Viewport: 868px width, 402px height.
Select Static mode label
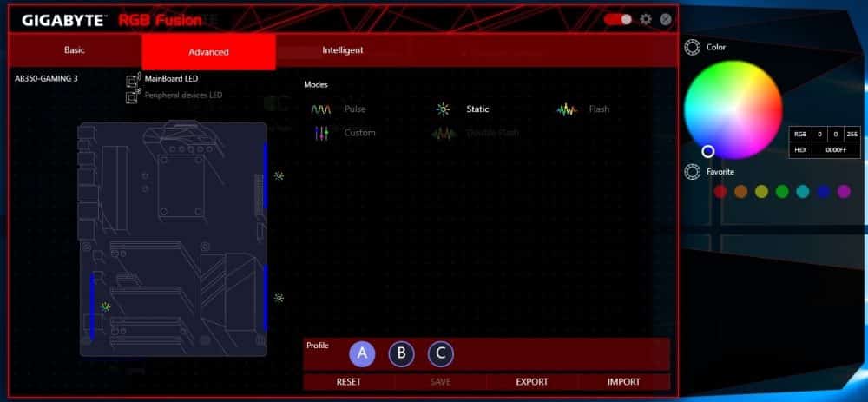tap(477, 109)
